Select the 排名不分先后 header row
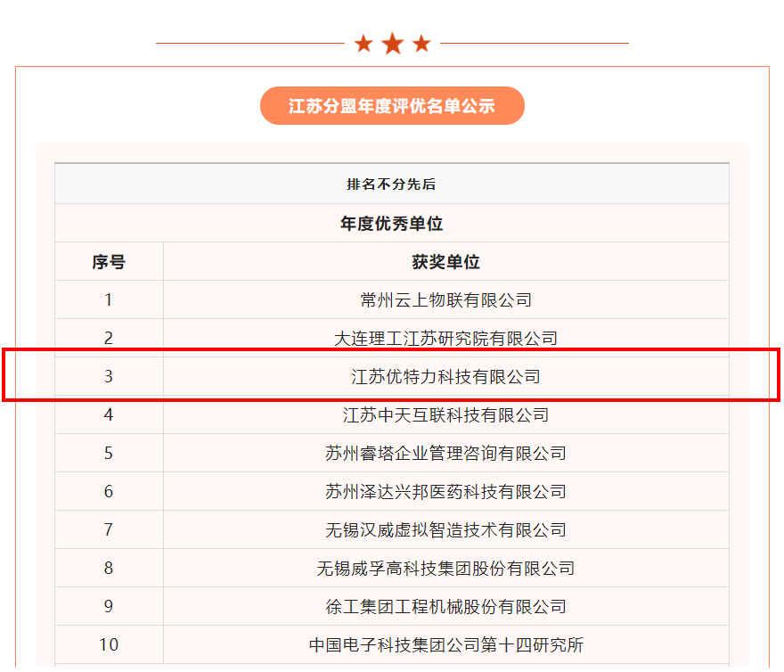The width and height of the screenshot is (784, 672). (392, 184)
